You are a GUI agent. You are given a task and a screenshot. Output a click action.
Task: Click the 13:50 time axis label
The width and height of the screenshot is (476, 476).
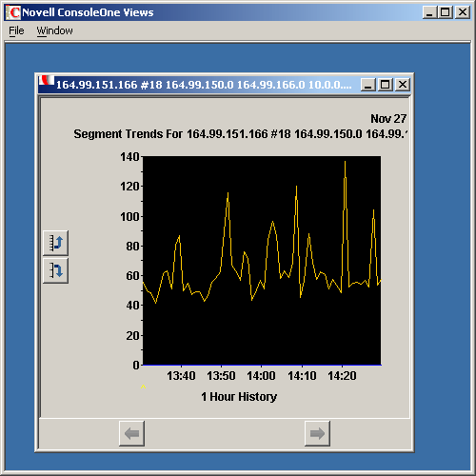click(221, 376)
